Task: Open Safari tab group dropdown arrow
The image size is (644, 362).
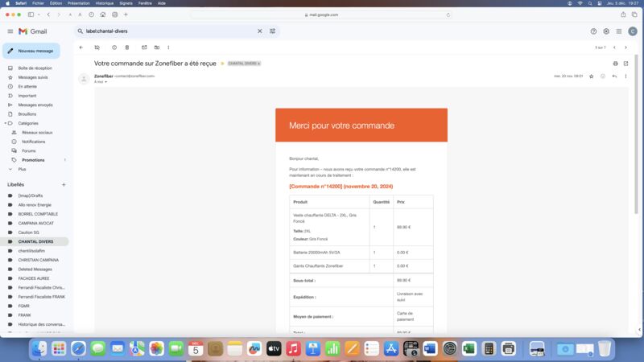Action: (x=39, y=14)
